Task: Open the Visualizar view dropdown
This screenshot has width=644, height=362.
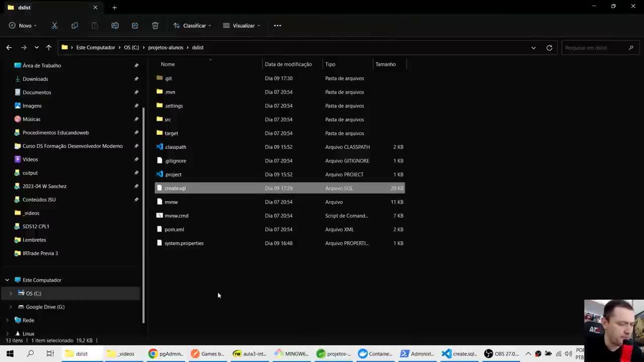Action: tap(242, 26)
